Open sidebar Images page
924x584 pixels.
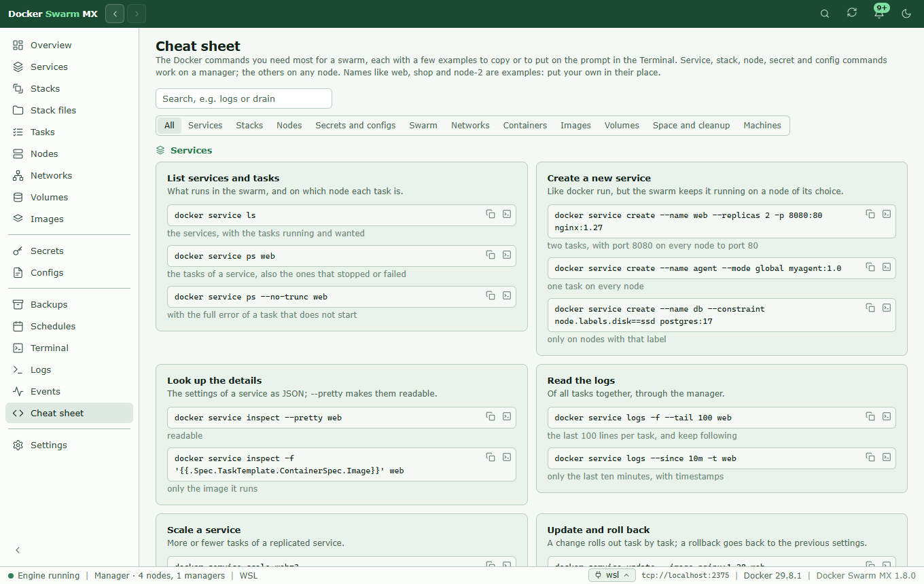69,219
